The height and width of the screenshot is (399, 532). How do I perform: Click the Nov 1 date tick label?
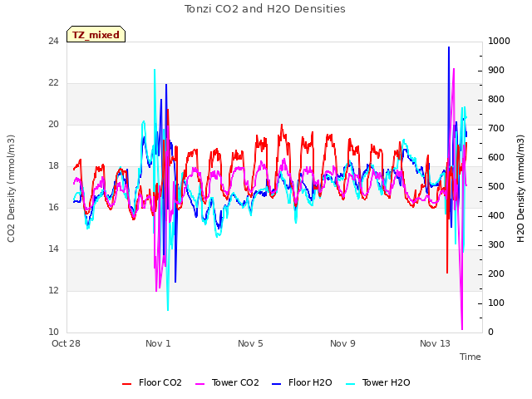coord(158,343)
